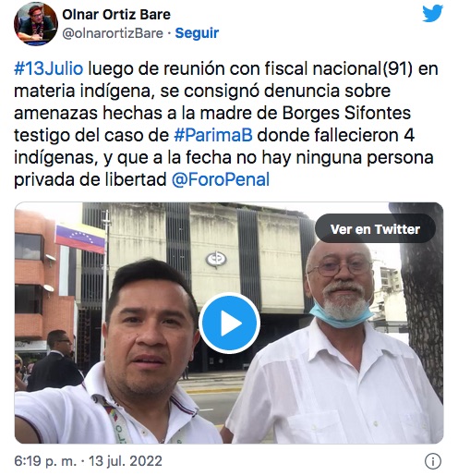The image size is (458, 476).
Task: Click the Twitter bird logo
Action: pyautogui.click(x=432, y=13)
